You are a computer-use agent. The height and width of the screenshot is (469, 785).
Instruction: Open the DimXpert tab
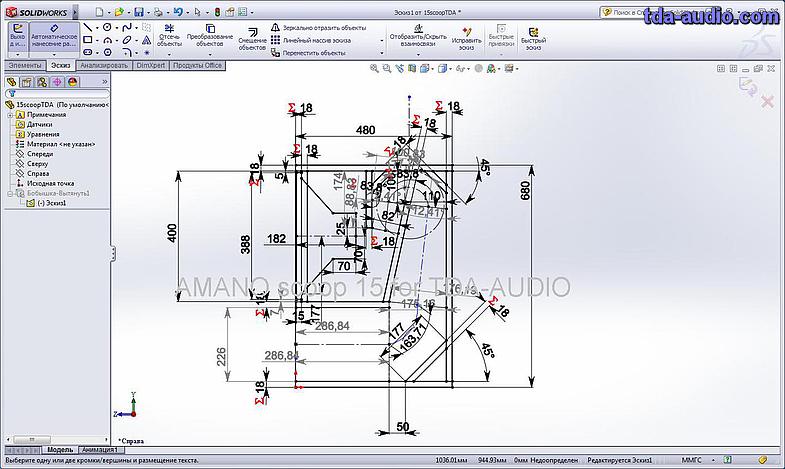(x=151, y=66)
